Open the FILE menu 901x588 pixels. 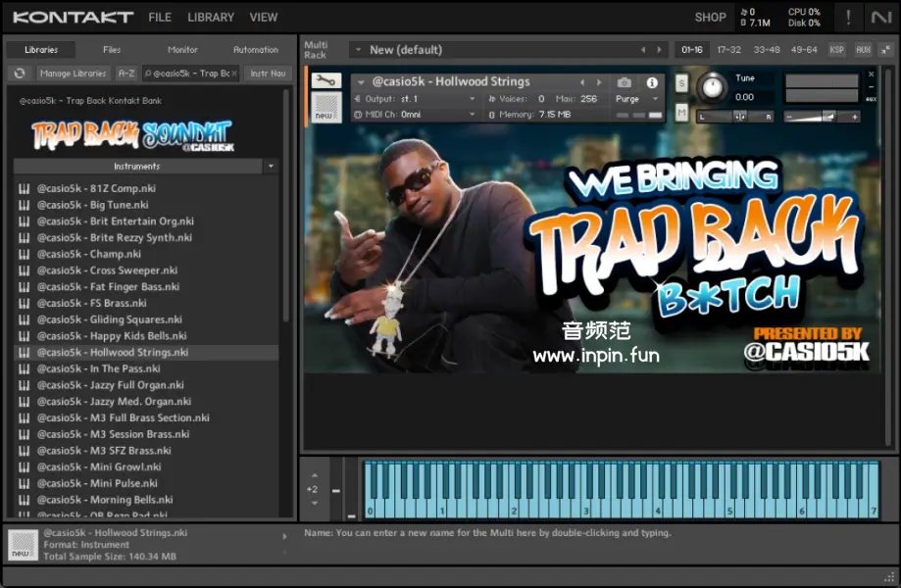(x=160, y=18)
